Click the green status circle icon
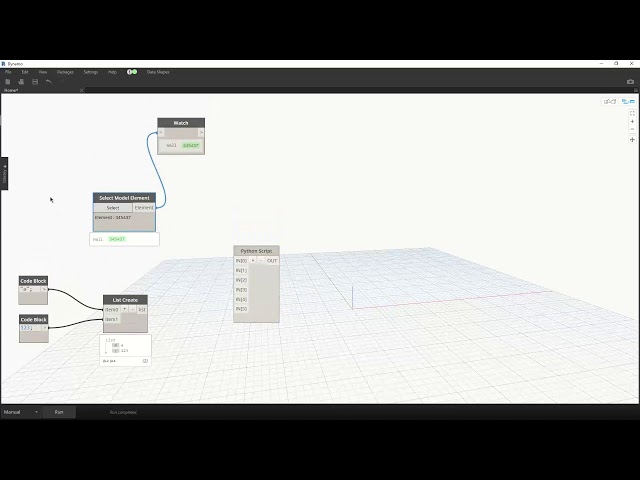Viewport: 640px width, 480px height. tap(134, 72)
